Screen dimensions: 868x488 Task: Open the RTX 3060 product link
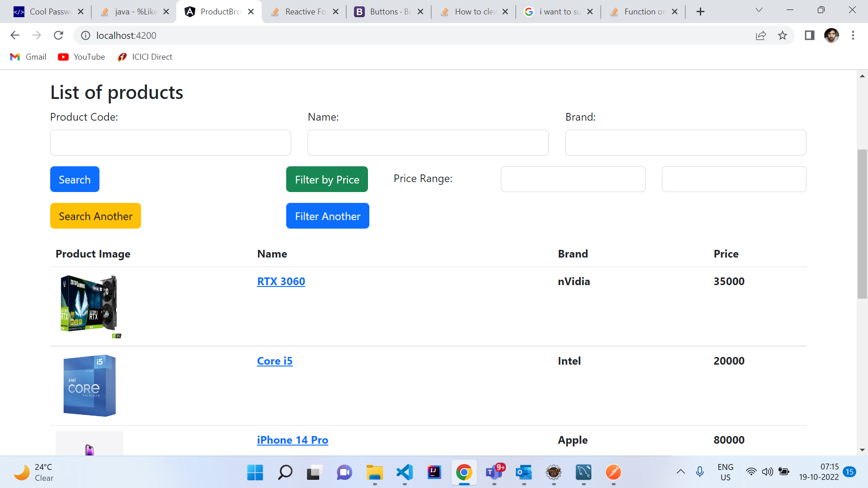click(281, 282)
